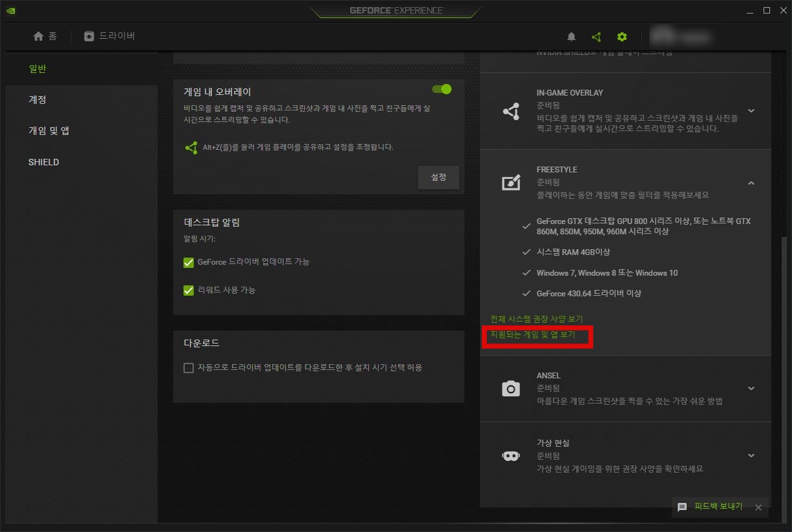Click the virtual reality headset icon
Viewport: 792px width, 532px height.
[x=510, y=456]
